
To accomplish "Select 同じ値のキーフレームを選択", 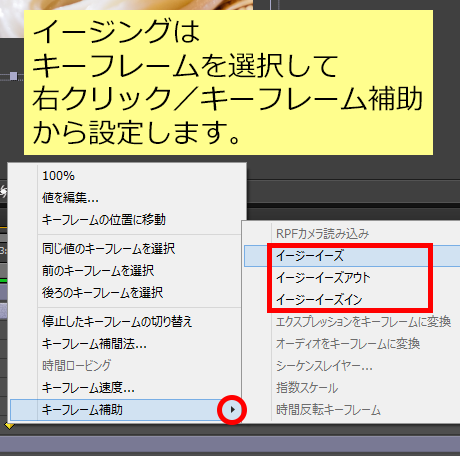I will [126, 248].
